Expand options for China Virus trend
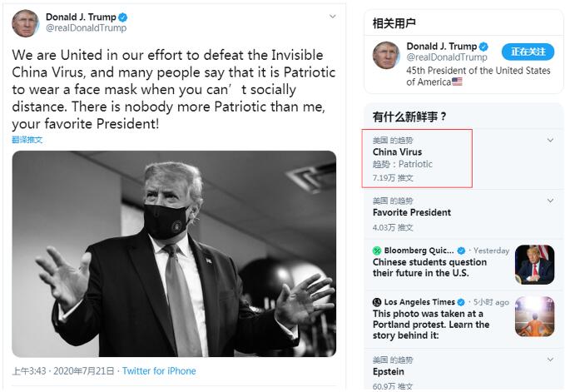This screenshot has height=392, width=565. click(550, 140)
